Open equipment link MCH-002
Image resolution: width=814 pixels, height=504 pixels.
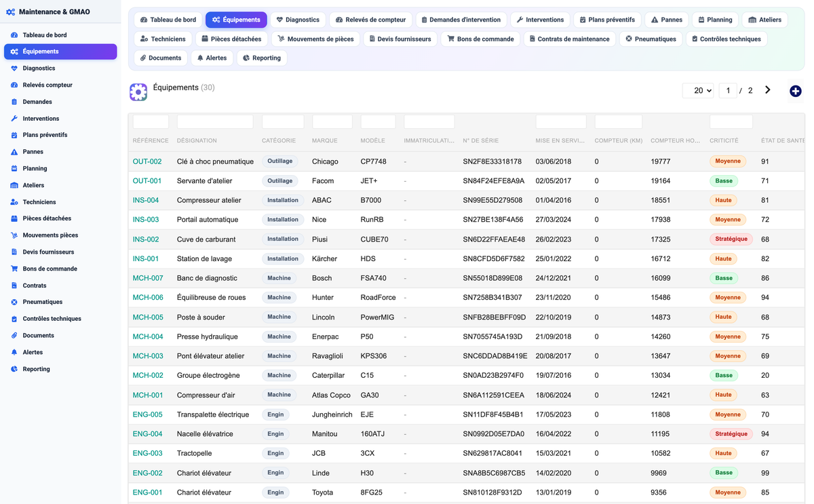click(148, 375)
